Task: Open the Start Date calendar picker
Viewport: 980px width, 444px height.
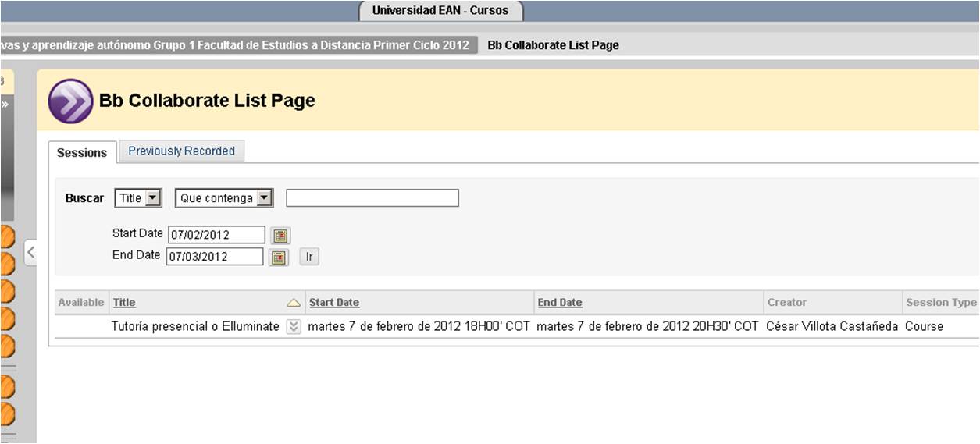Action: (x=280, y=235)
